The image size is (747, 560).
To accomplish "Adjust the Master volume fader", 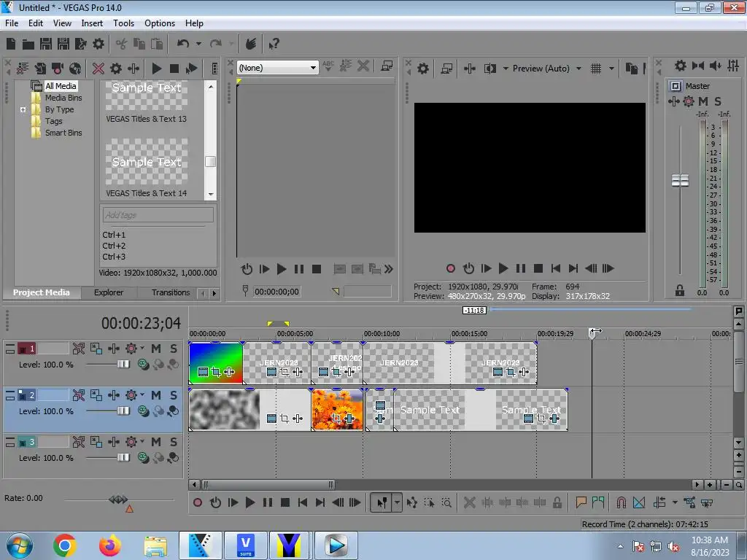I will tap(680, 181).
